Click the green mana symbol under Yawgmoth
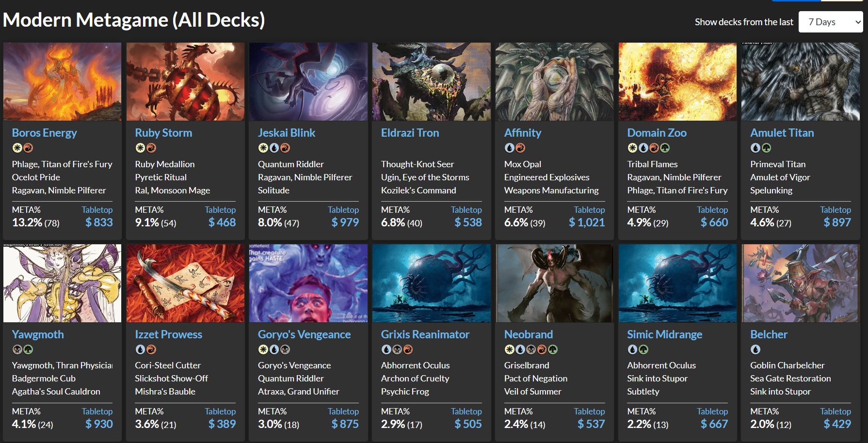Viewport: 868px width, 443px height. click(28, 349)
